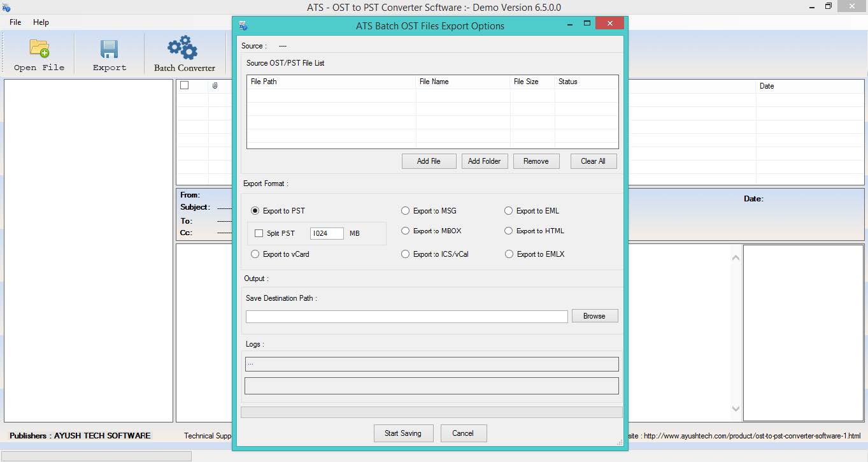The height and width of the screenshot is (462, 868).
Task: Select Export to EMLX format
Action: click(509, 254)
